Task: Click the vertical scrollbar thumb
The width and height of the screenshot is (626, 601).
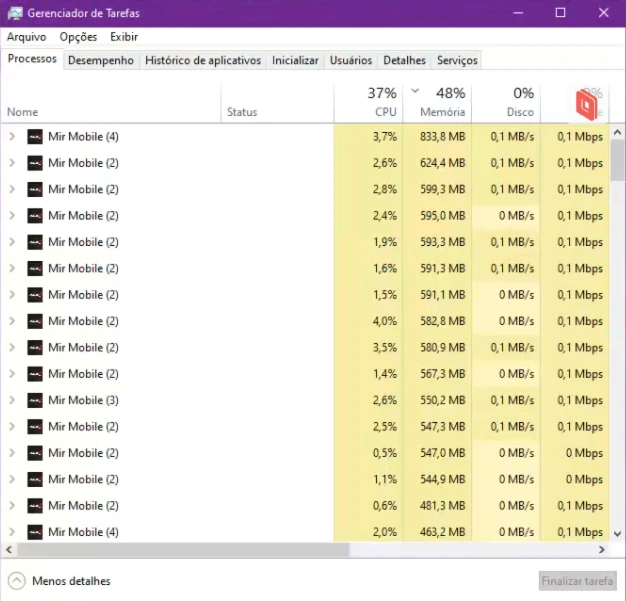Action: click(617, 160)
